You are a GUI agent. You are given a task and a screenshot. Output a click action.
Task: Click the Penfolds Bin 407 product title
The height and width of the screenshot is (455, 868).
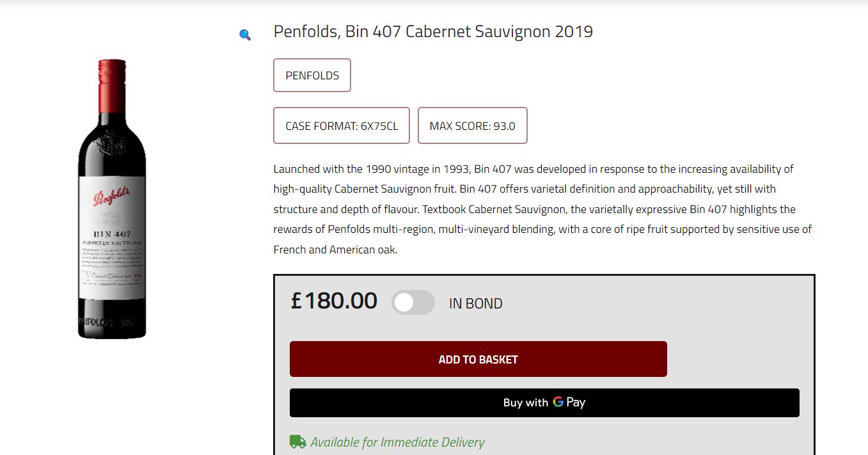click(x=433, y=31)
